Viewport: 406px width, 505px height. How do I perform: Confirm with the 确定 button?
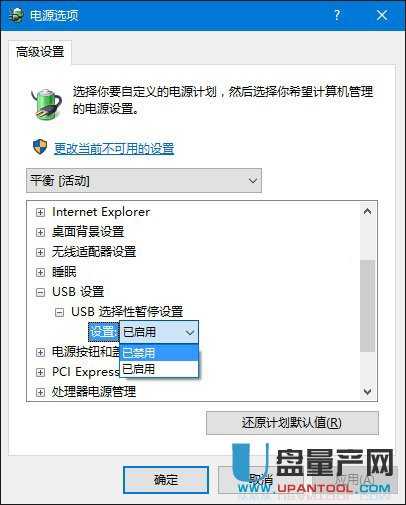(166, 480)
